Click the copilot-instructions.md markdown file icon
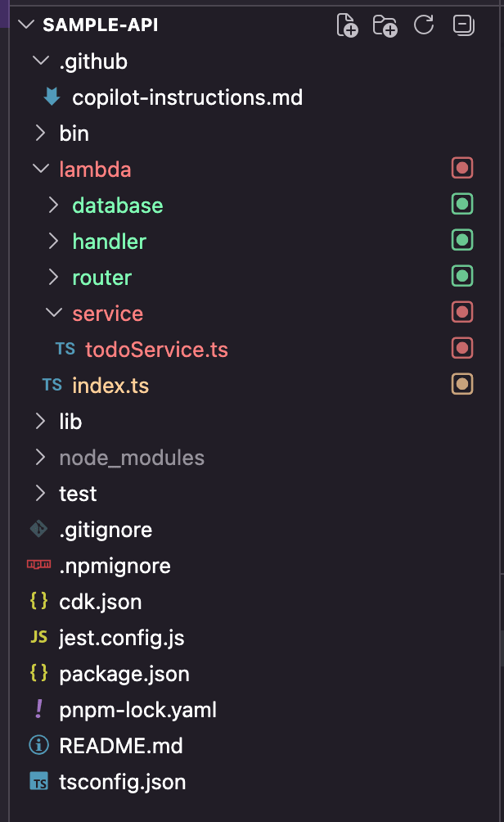This screenshot has width=504, height=822. click(52, 97)
